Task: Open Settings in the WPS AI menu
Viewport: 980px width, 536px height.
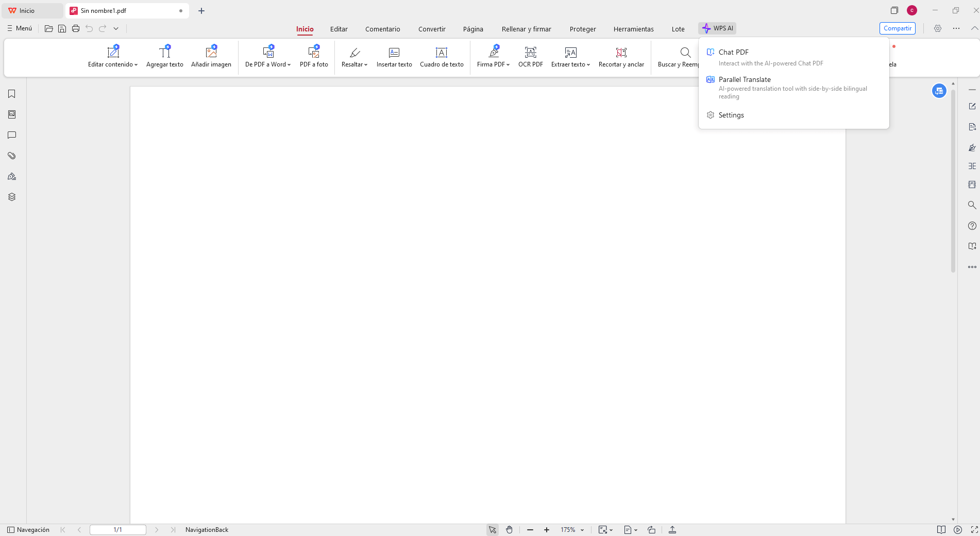Action: (731, 115)
